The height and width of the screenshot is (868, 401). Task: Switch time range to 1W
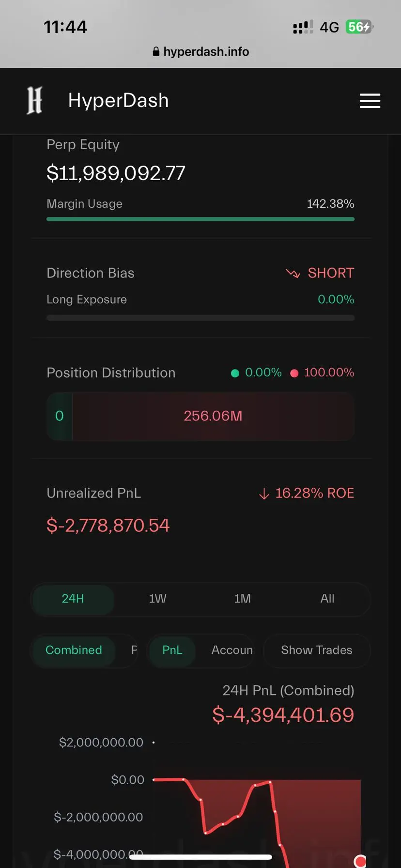coord(157,599)
